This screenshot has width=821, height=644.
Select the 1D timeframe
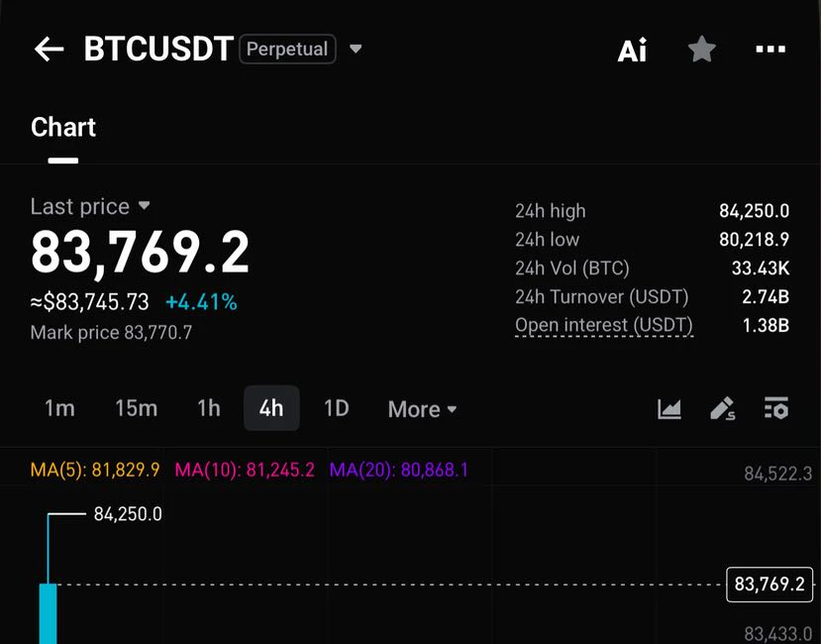[x=336, y=409]
